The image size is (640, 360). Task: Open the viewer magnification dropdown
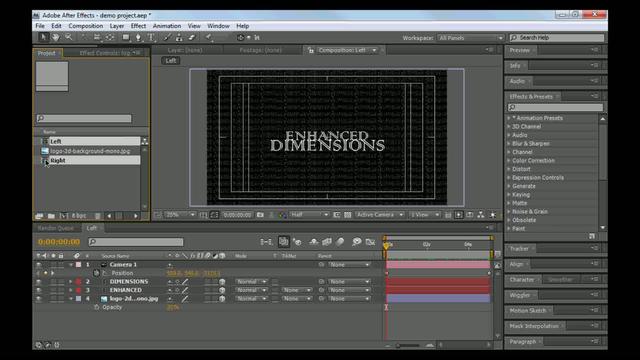click(x=180, y=215)
